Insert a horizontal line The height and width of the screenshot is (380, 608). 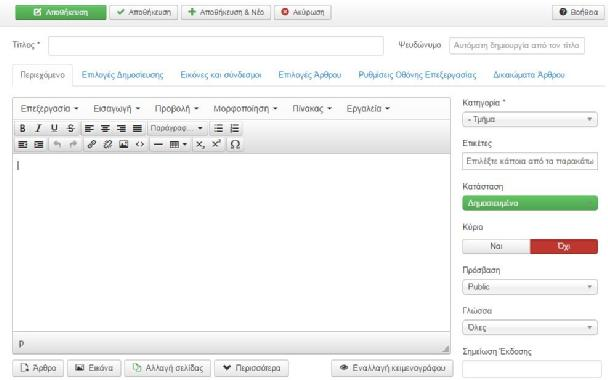[x=158, y=145]
